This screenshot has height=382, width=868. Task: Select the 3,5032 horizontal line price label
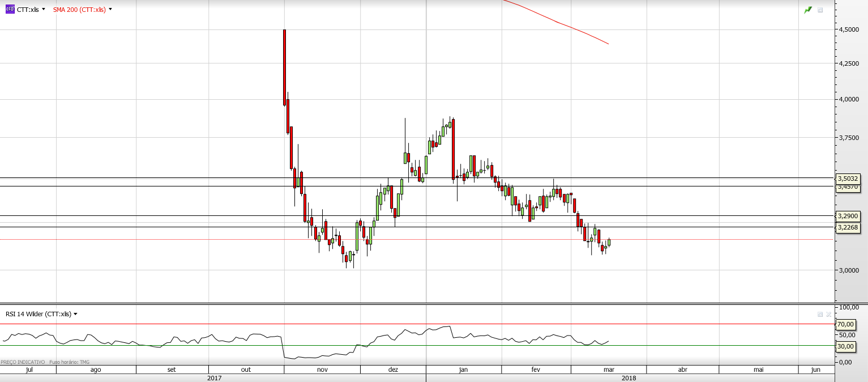pos(848,178)
